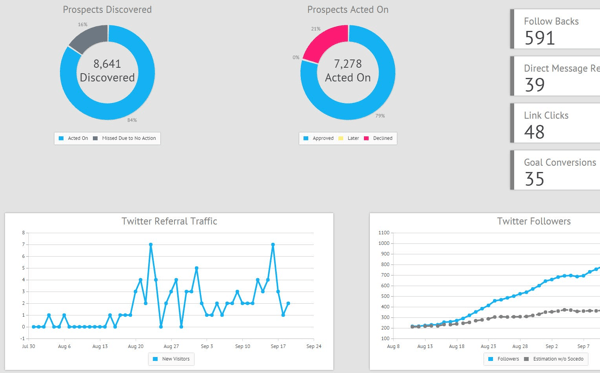
Task: Toggle the Approved legend item
Action: coord(318,138)
